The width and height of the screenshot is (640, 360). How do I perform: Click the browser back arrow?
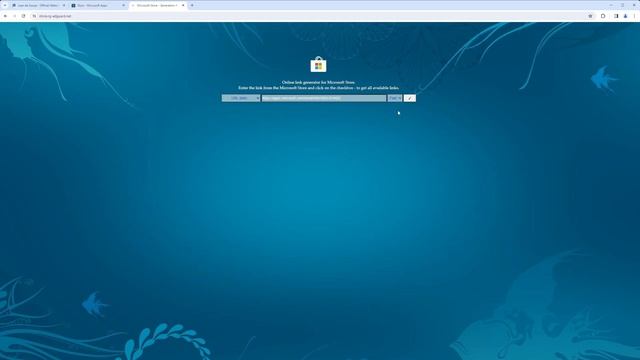tap(5, 16)
